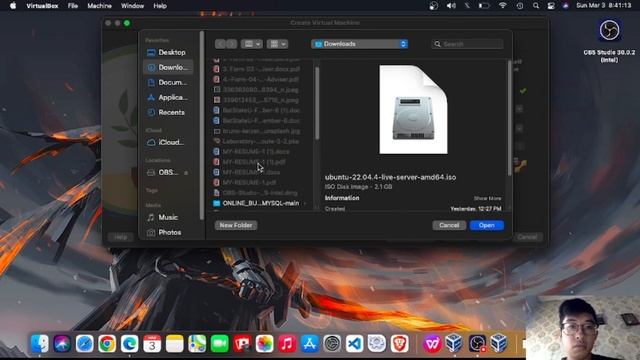Click the date and time in menu bar
640x360 pixels.
point(604,6)
